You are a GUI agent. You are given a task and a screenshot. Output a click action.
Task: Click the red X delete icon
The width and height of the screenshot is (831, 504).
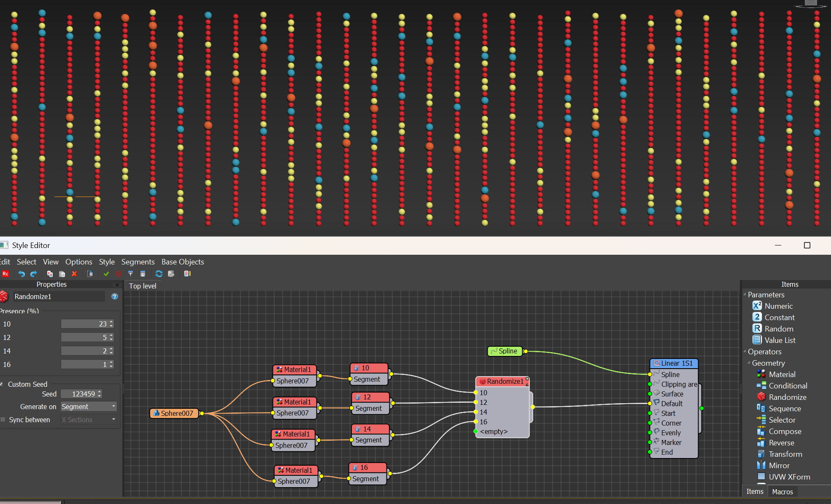[x=74, y=274]
